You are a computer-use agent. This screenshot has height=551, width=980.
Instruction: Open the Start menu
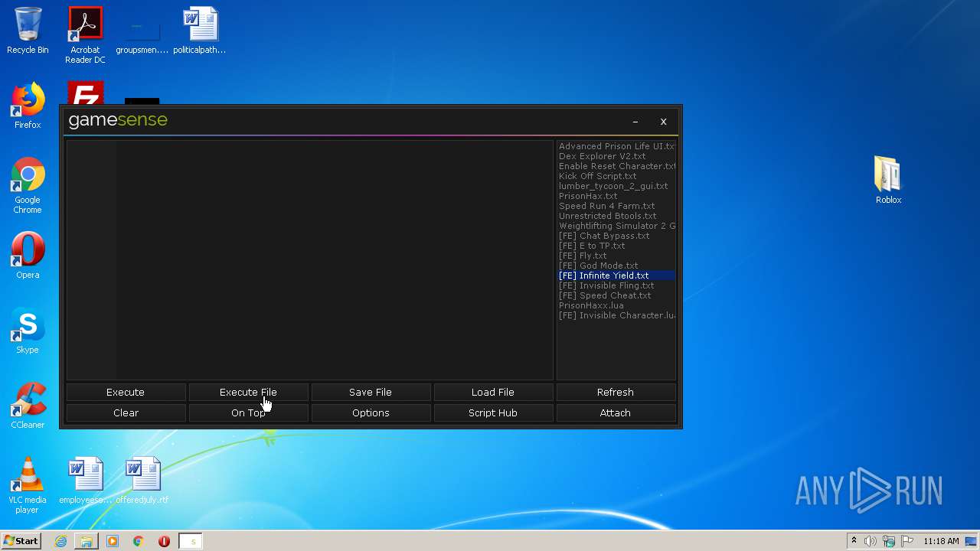pos(21,541)
